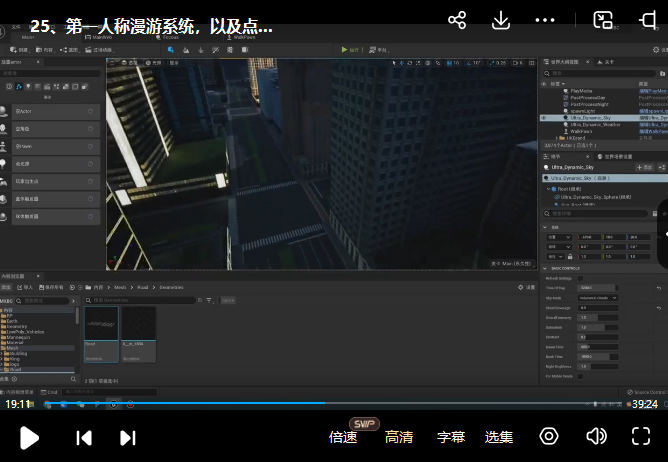The height and width of the screenshot is (462, 668).
Task: Toggle eye visibility for Ultra_Dynamic_Sky row
Action: click(544, 117)
